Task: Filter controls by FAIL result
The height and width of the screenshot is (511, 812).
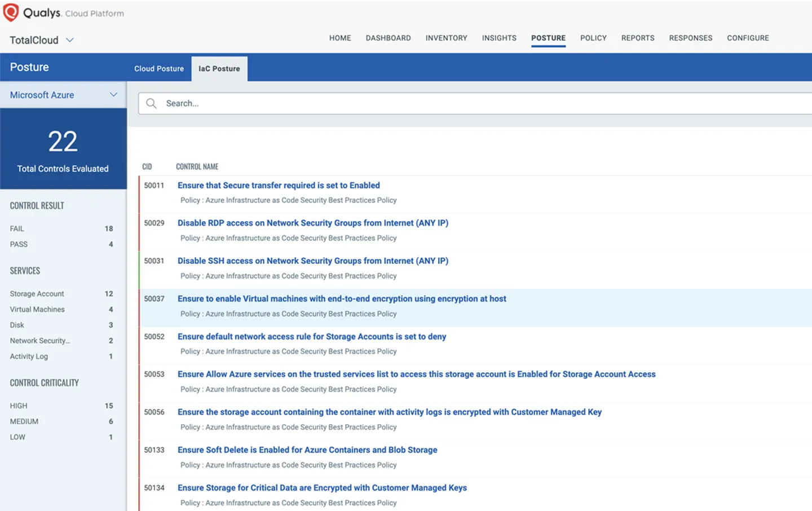Action: [17, 228]
